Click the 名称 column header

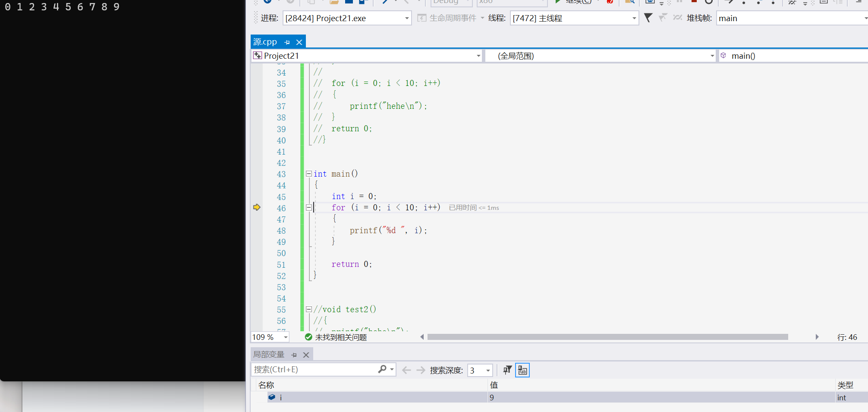coord(266,385)
